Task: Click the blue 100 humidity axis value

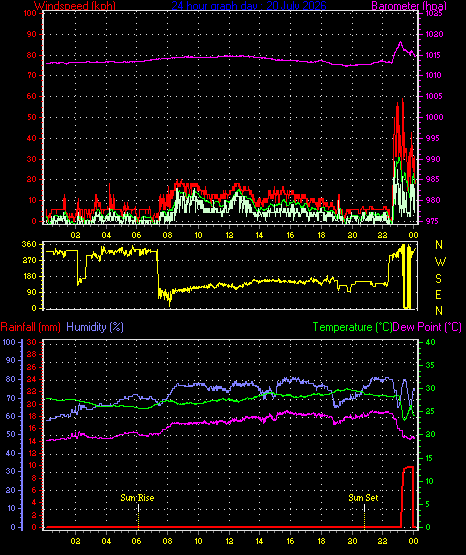Action: click(9, 342)
